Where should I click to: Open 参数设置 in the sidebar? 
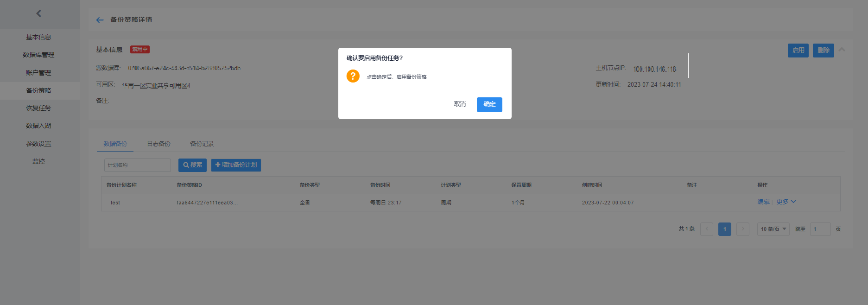point(39,144)
